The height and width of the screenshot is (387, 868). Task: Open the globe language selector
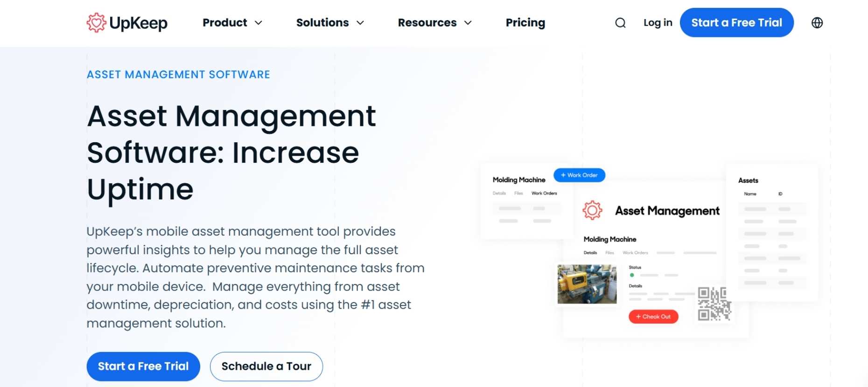[817, 23]
